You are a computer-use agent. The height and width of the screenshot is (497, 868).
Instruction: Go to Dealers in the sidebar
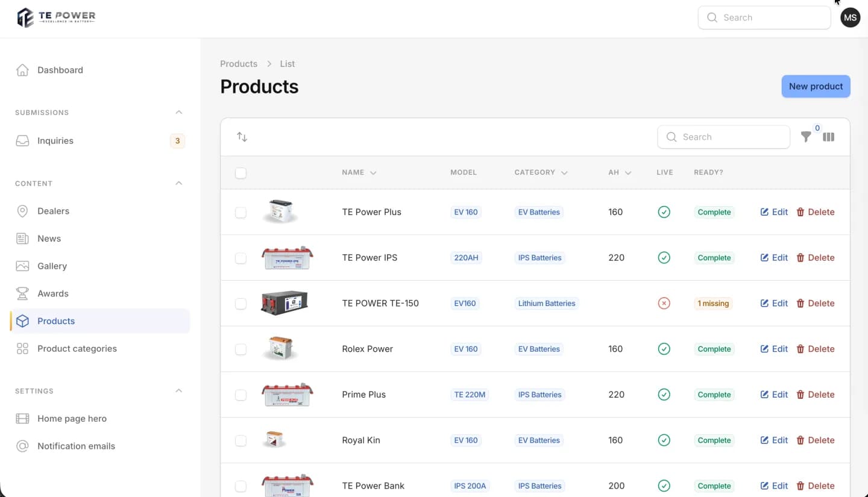(x=100, y=211)
